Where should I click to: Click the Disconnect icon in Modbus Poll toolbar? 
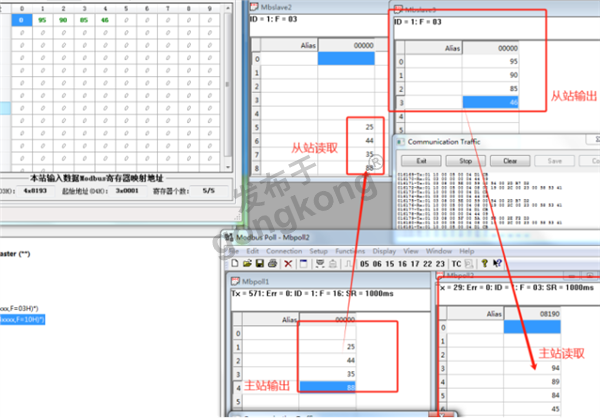[x=333, y=263]
